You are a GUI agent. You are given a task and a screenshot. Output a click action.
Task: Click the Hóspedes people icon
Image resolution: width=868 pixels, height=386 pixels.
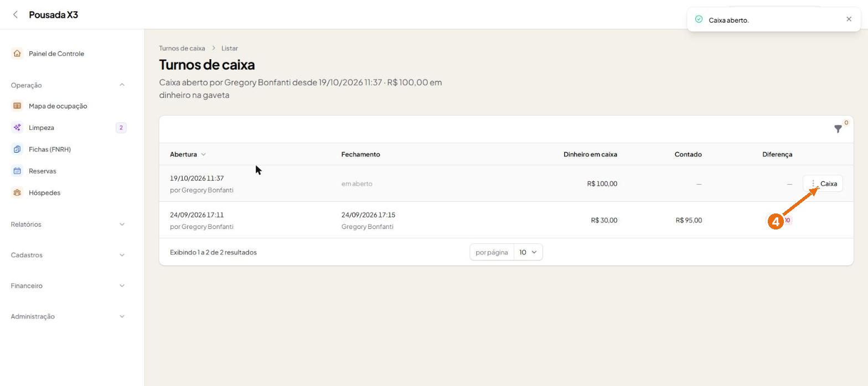[17, 193]
